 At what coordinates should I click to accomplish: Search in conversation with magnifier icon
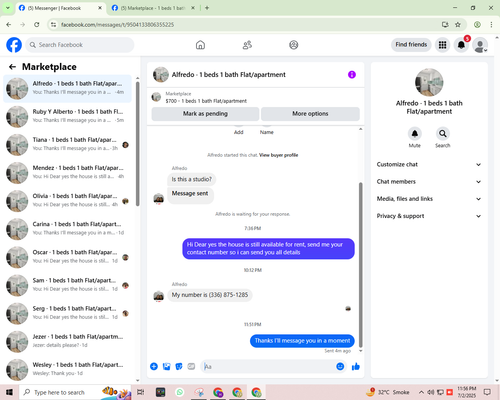(x=443, y=134)
